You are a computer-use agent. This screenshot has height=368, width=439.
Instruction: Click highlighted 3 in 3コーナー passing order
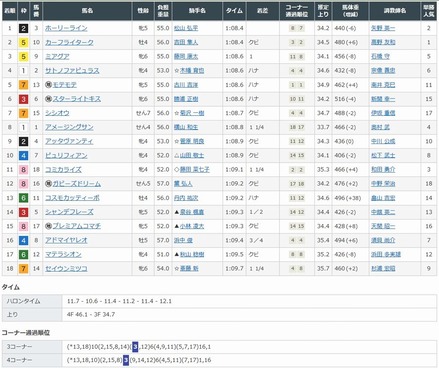click(x=135, y=347)
